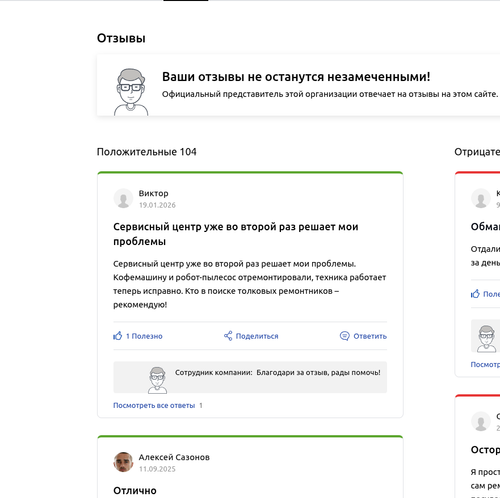Click the reviewer name Виктор
The height and width of the screenshot is (498, 500).
pos(153,193)
